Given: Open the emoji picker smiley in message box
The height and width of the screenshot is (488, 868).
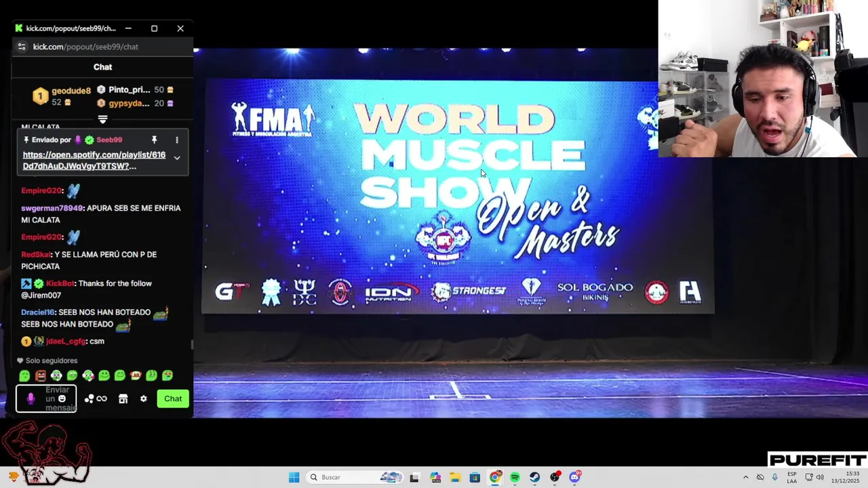Looking at the screenshot, I should pos(62,399).
